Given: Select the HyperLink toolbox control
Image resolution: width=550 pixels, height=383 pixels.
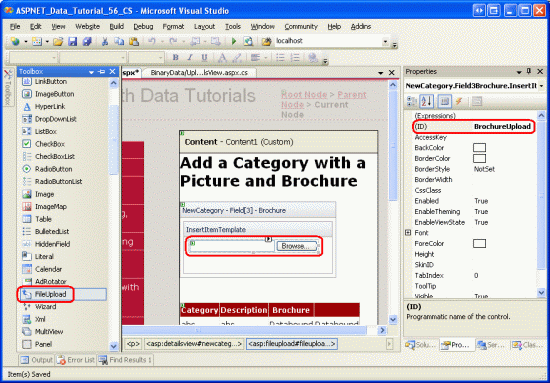Looking at the screenshot, I should click(50, 107).
